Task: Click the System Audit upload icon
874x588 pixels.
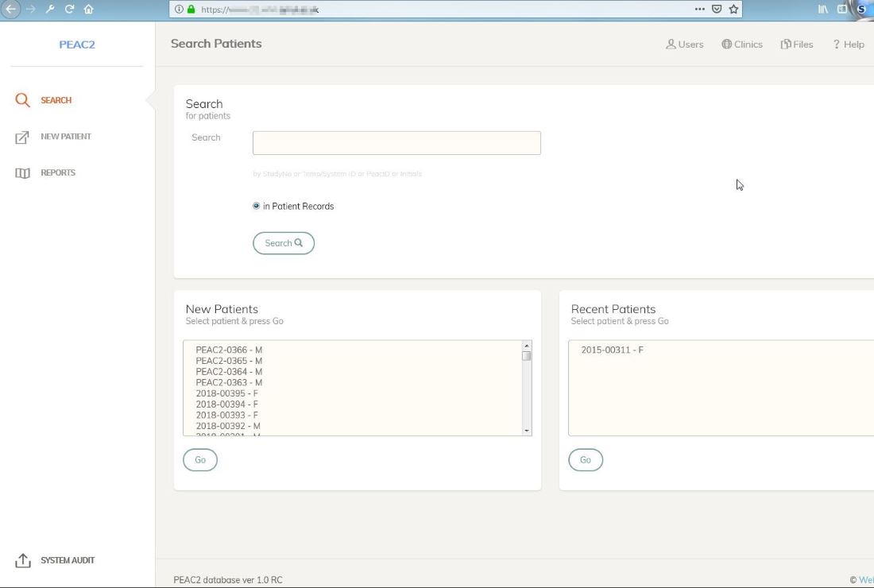Action: coord(23,560)
